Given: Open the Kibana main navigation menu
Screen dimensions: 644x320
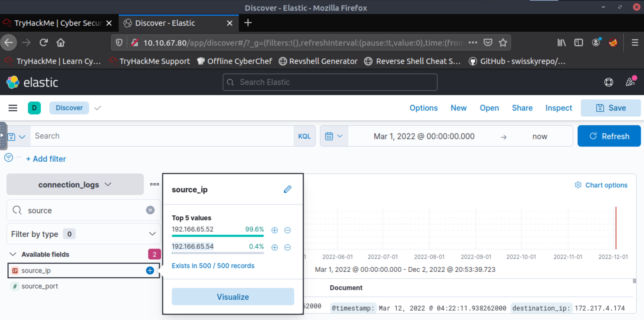Looking at the screenshot, I should [13, 108].
